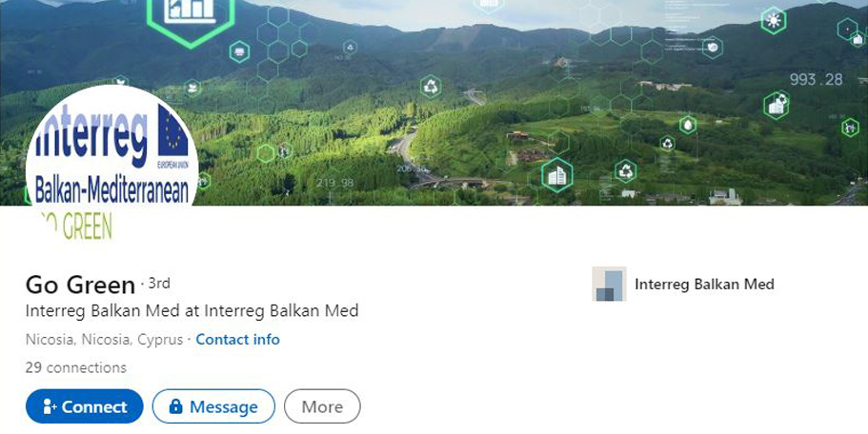Click the headline Interreg Balkan Med at Interreg Balkan Med

[x=192, y=310]
